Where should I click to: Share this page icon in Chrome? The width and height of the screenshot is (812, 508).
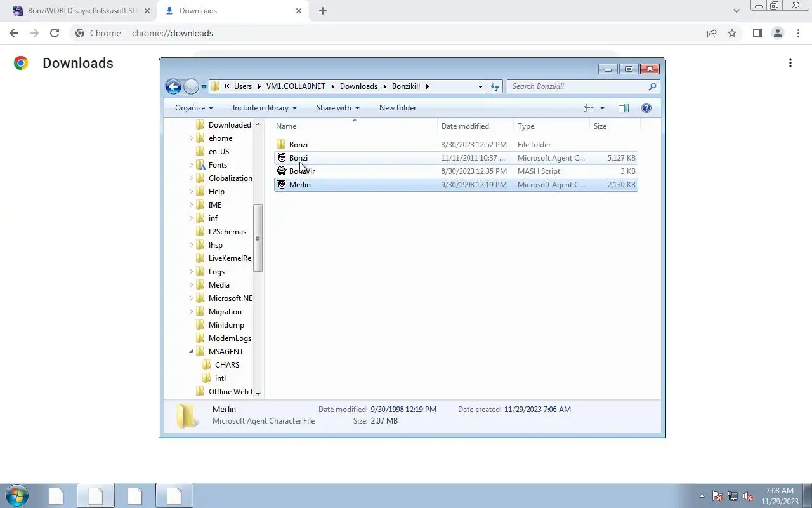click(x=712, y=33)
